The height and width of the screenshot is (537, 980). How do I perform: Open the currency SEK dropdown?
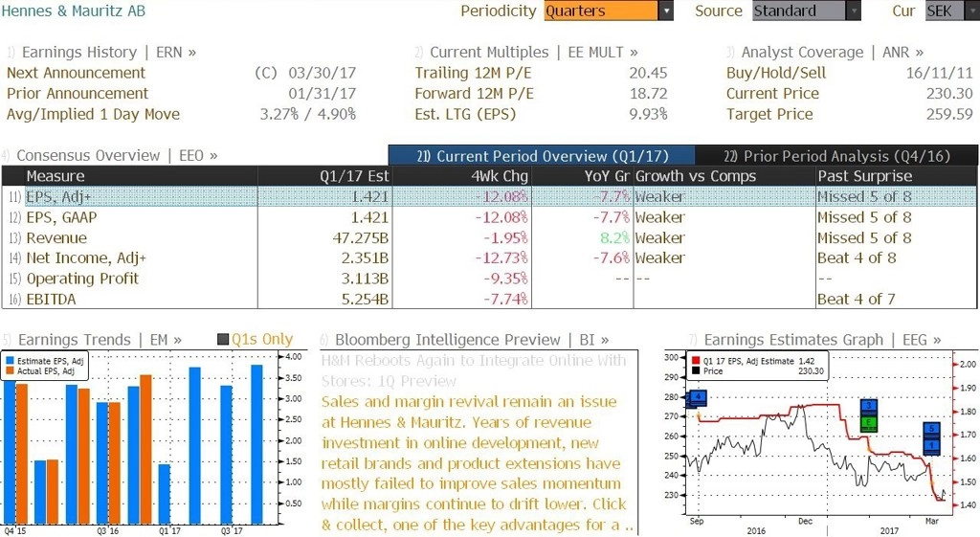click(952, 11)
